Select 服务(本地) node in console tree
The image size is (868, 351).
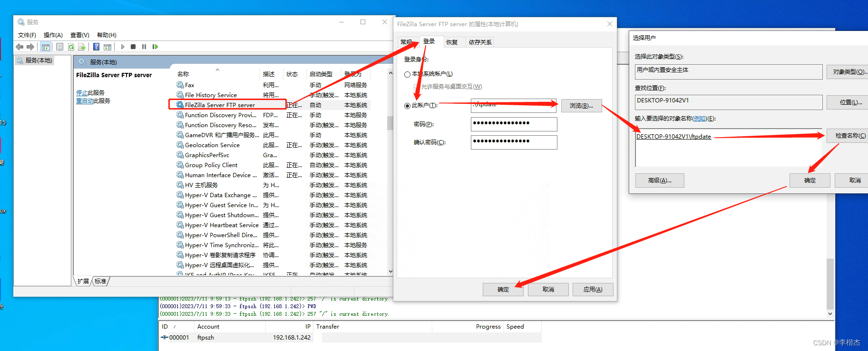35,60
